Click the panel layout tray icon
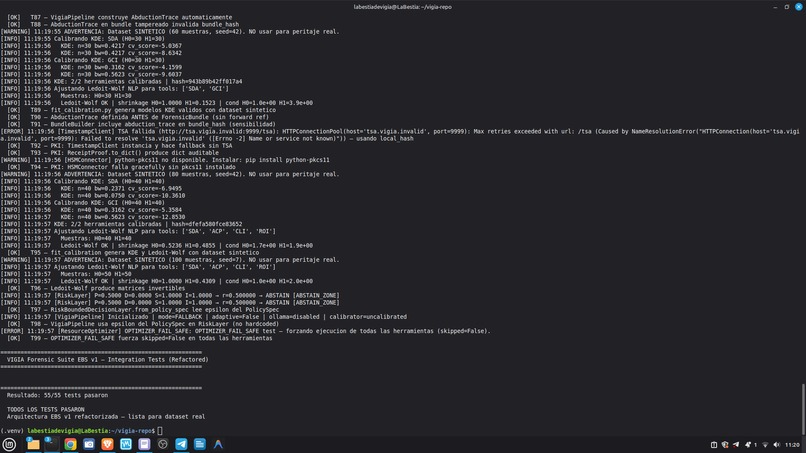The image size is (806, 453). point(714,445)
